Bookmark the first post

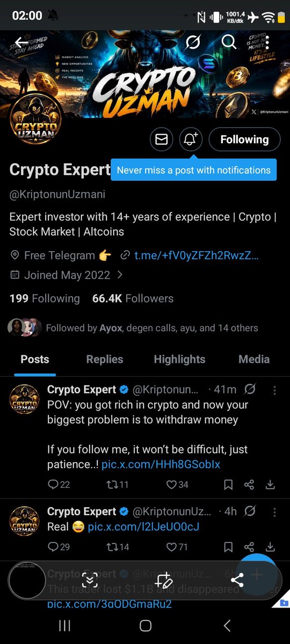[228, 485]
